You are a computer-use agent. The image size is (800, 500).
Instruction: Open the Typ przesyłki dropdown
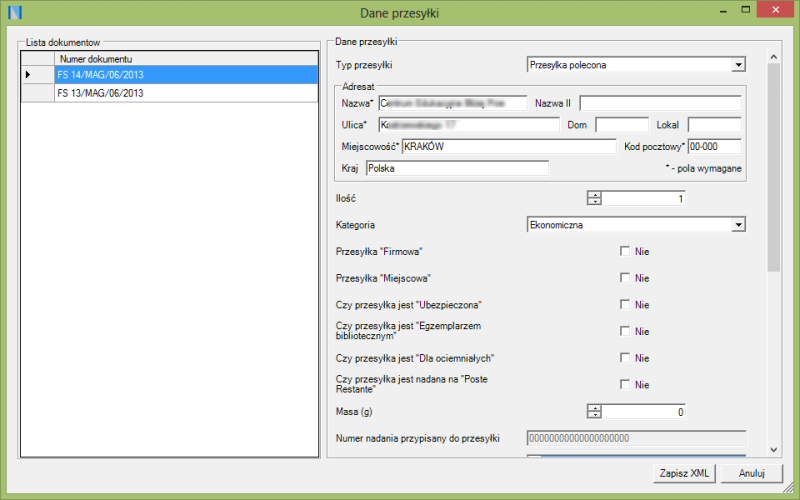pyautogui.click(x=738, y=65)
